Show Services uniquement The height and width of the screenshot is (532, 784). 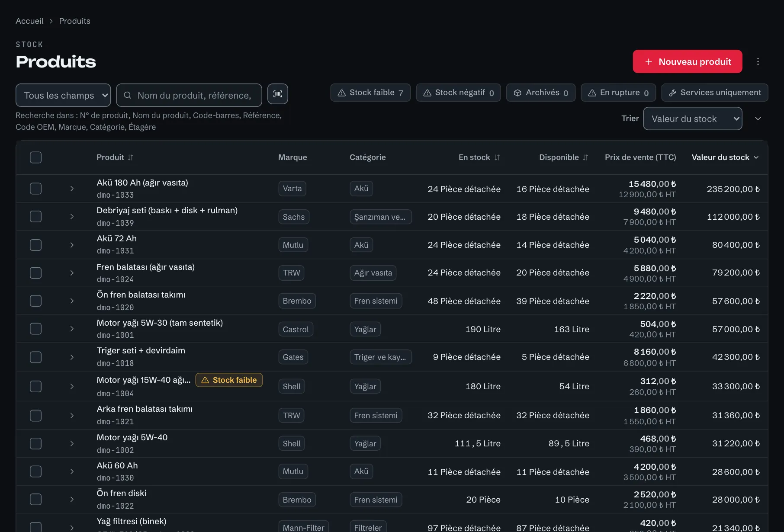(x=715, y=93)
